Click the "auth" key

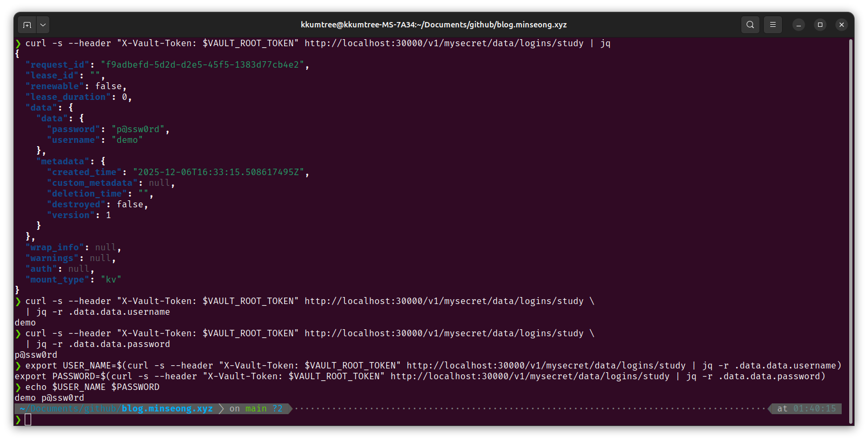41,269
